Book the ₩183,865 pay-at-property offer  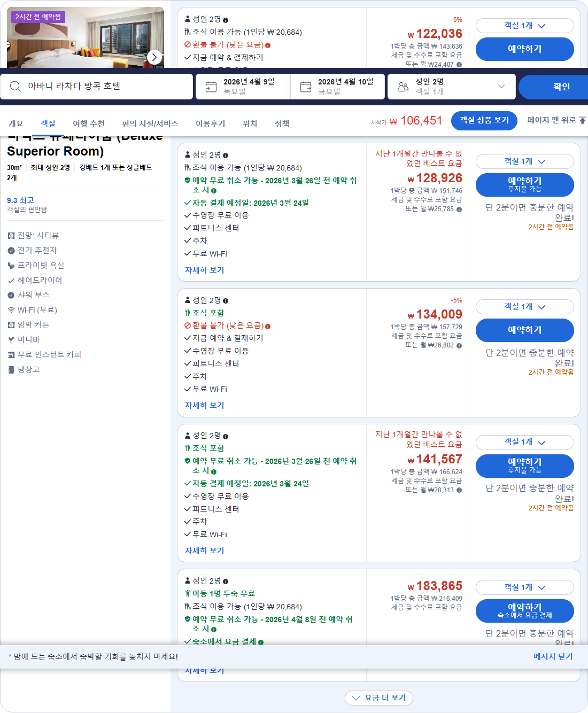tap(525, 611)
